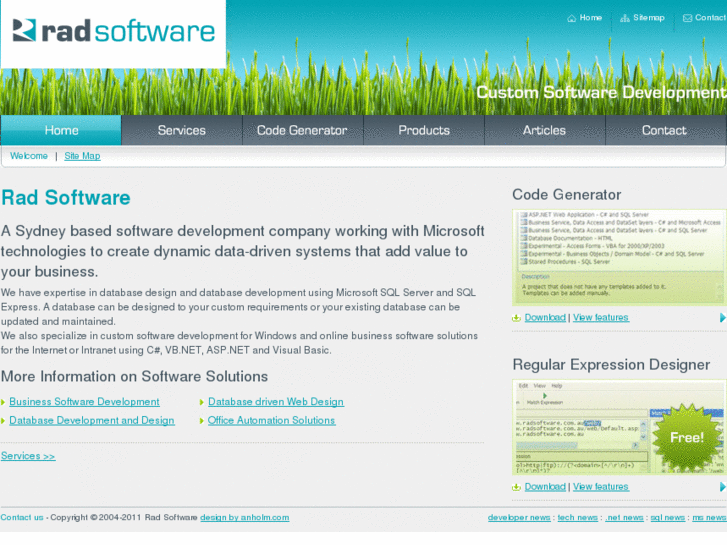Open the top Sitemap link

(x=649, y=18)
